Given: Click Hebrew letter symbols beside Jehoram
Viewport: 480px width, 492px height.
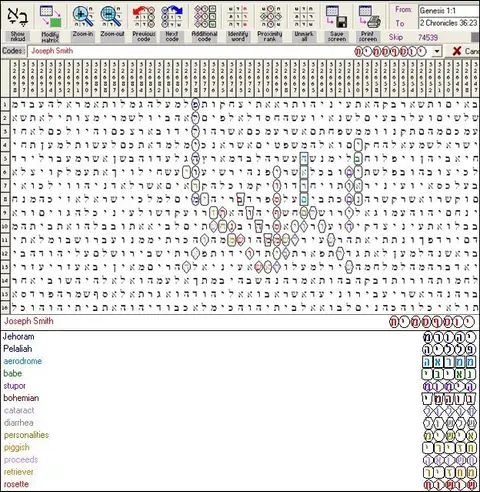Looking at the screenshot, I should [x=449, y=338].
